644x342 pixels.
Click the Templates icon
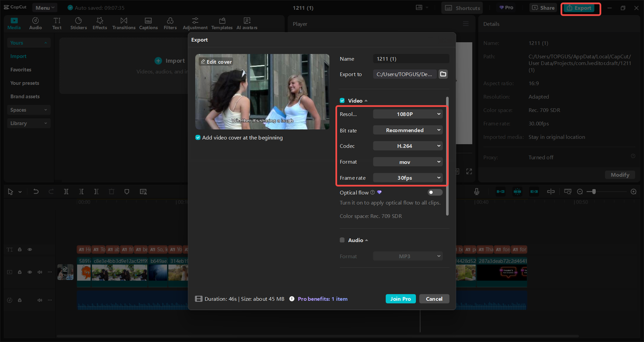[x=222, y=21]
